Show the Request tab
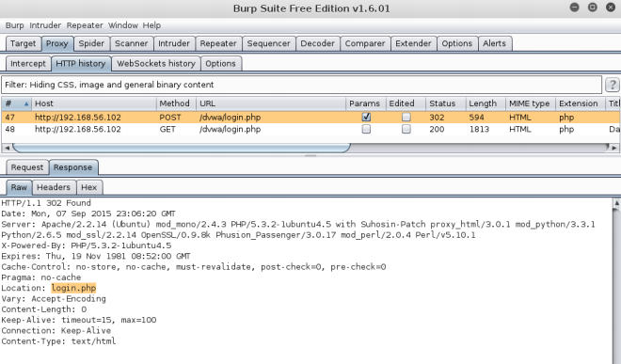 (x=27, y=167)
